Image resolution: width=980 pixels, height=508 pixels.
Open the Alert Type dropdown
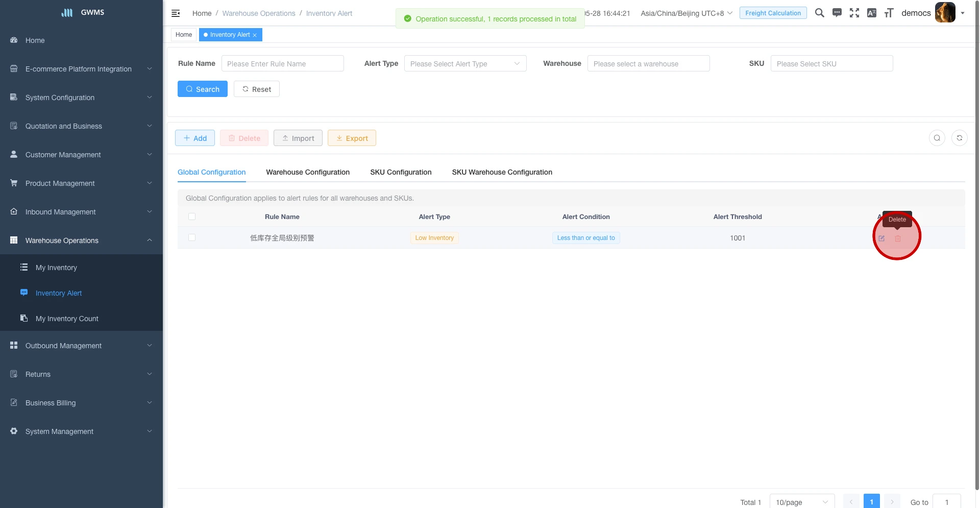coord(465,63)
